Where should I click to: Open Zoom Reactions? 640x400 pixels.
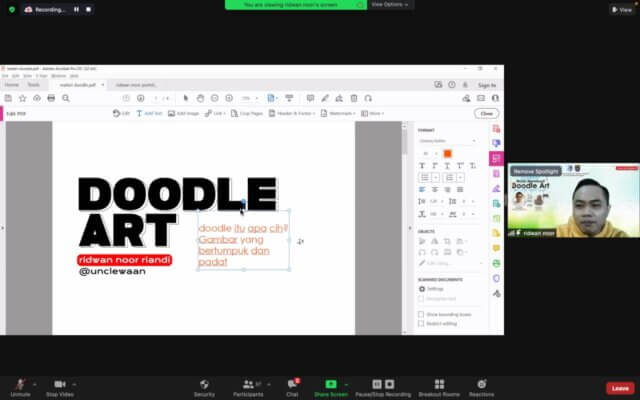coord(482,388)
